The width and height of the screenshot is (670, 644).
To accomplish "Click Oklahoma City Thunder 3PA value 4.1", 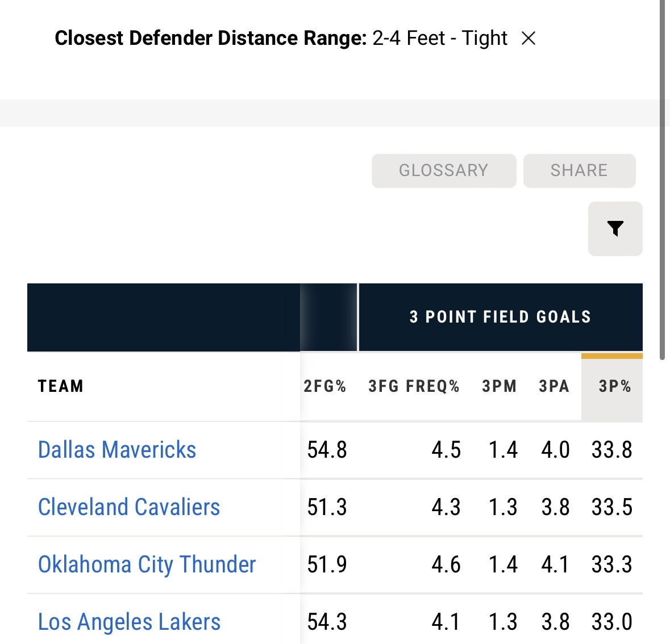I will 555,564.
